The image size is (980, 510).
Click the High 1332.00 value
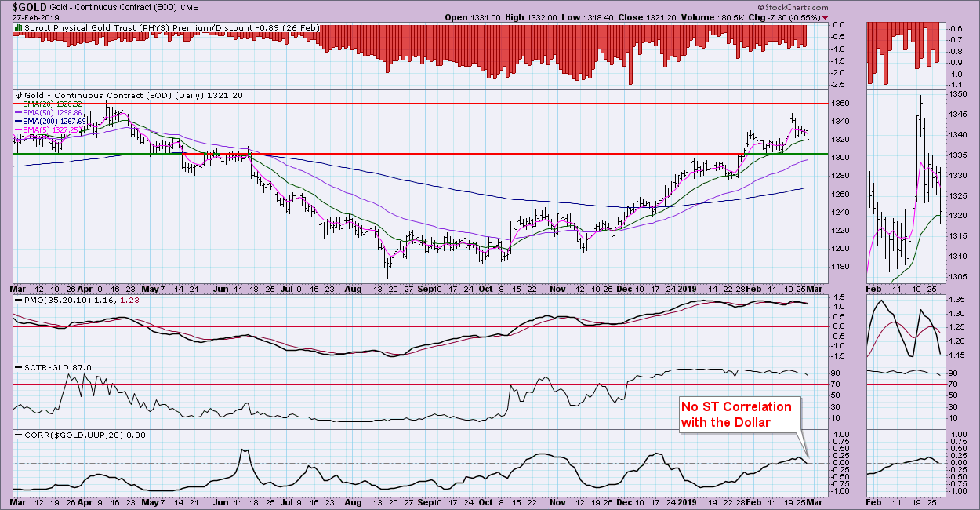[532, 17]
